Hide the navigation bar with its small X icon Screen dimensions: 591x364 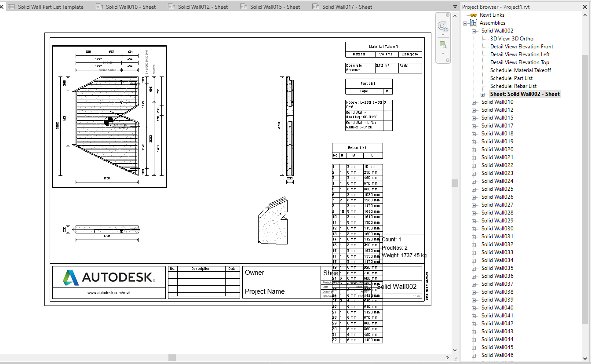click(448, 15)
